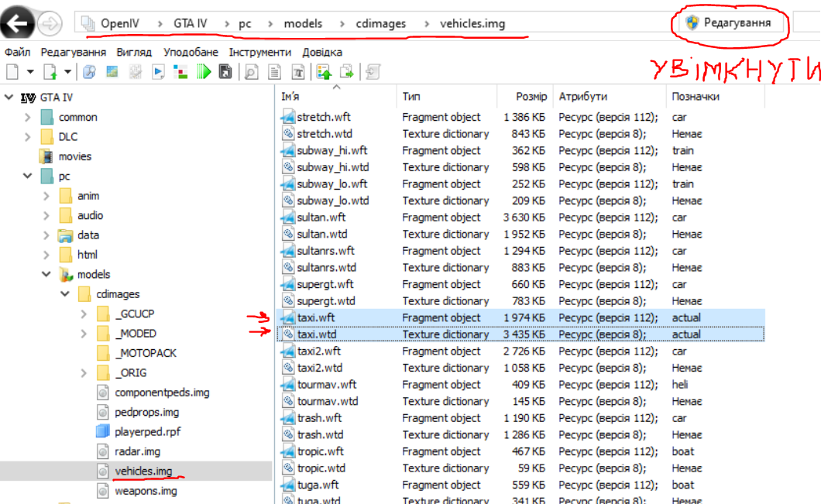Collapse the GTA IV root node
The width and height of the screenshot is (821, 504).
[9, 98]
